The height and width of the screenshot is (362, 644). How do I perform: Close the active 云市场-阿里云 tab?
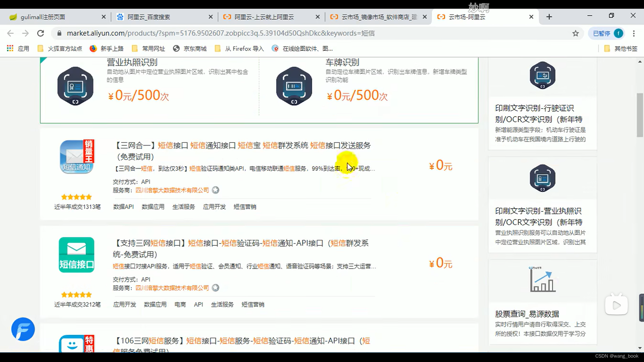click(531, 17)
